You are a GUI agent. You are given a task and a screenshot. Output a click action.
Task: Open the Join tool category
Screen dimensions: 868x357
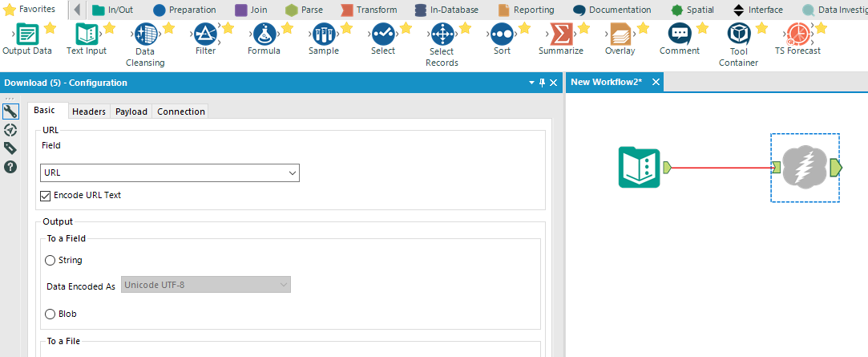tap(252, 10)
